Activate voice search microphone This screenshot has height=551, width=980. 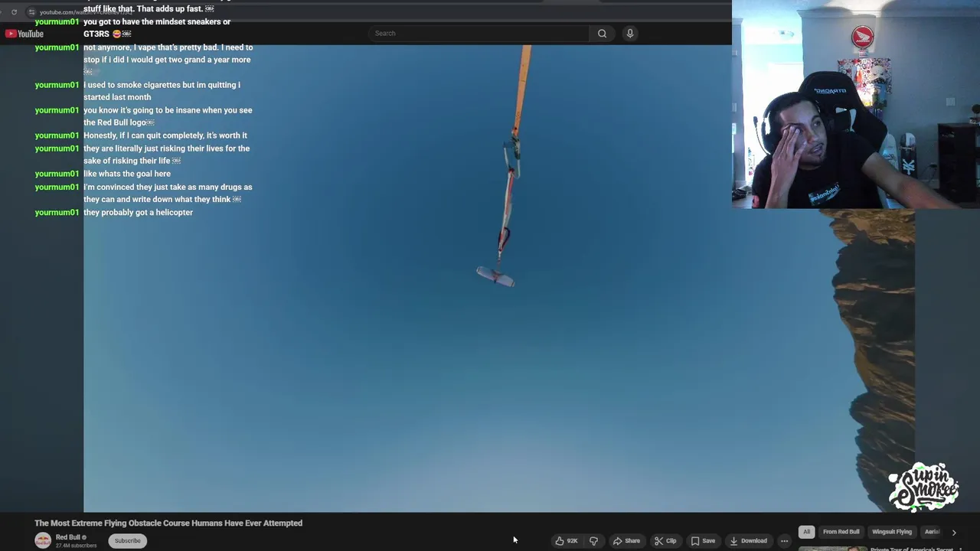(630, 34)
